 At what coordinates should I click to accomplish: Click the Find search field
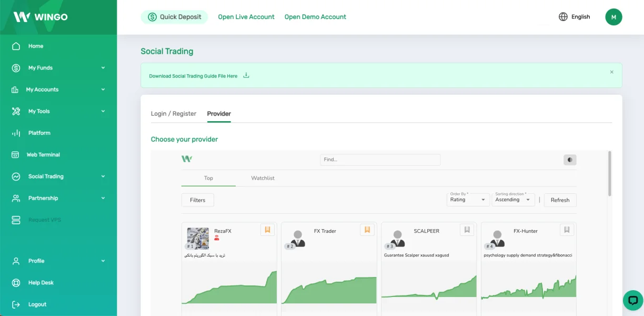380,160
